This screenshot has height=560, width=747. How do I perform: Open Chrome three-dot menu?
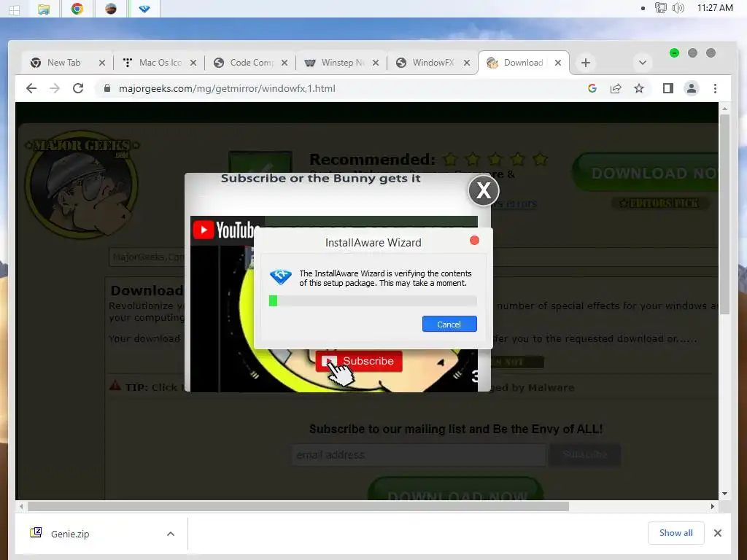(715, 88)
